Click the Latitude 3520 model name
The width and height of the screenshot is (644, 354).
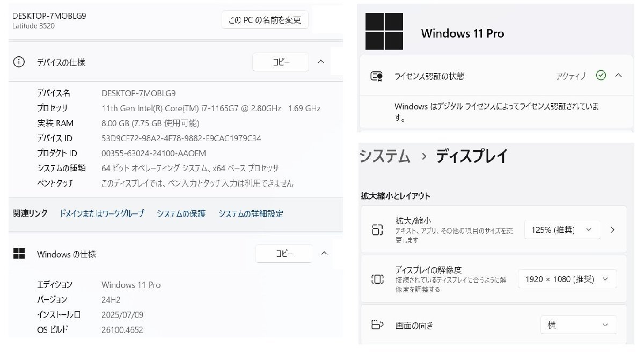pyautogui.click(x=33, y=26)
